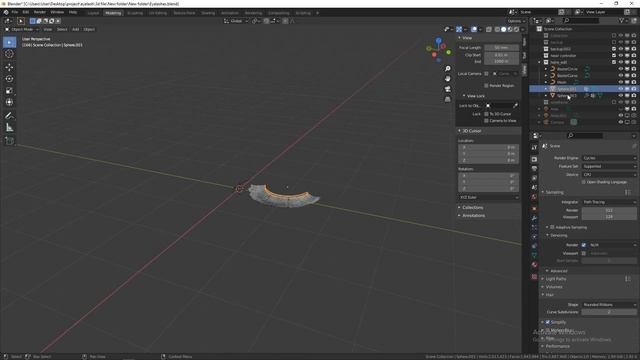Open the Object Mode dropdown
The height and width of the screenshot is (360, 640).
(22, 29)
